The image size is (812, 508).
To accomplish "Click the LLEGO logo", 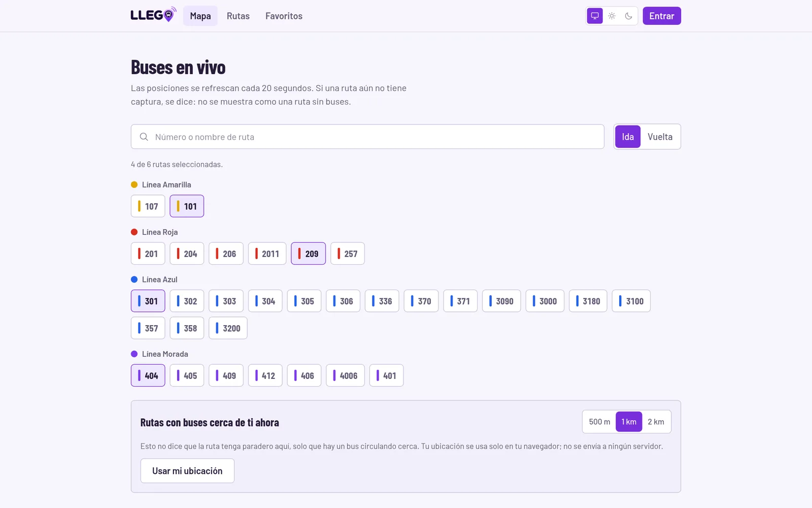I will point(153,15).
